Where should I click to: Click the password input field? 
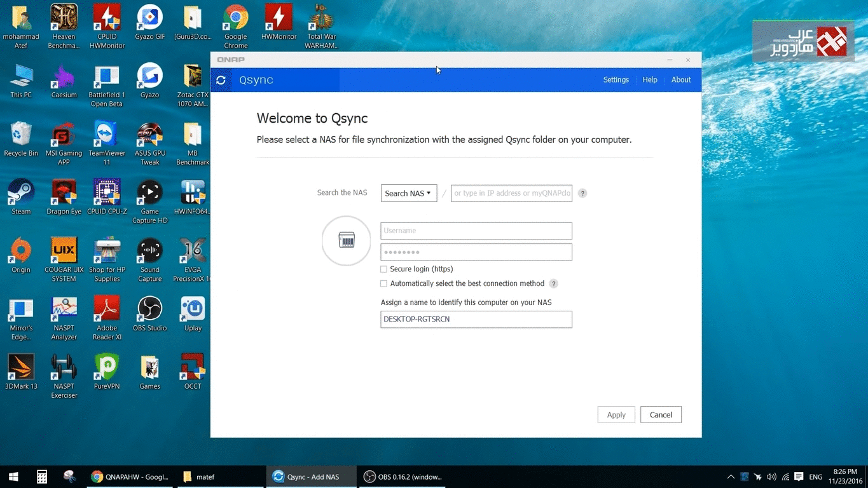point(476,252)
